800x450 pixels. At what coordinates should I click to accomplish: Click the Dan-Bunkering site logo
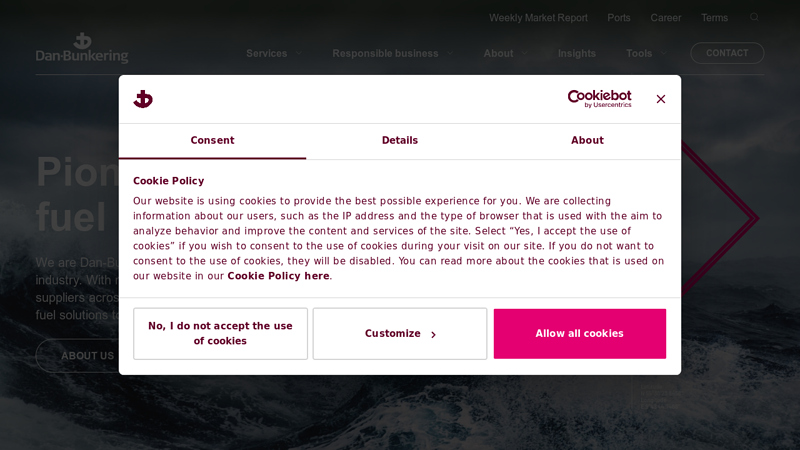tap(82, 48)
